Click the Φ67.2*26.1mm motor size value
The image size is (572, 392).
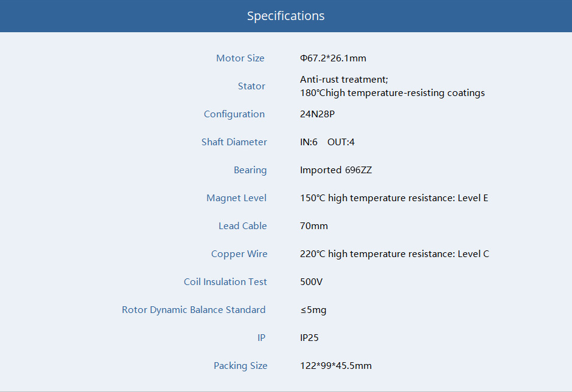333,58
